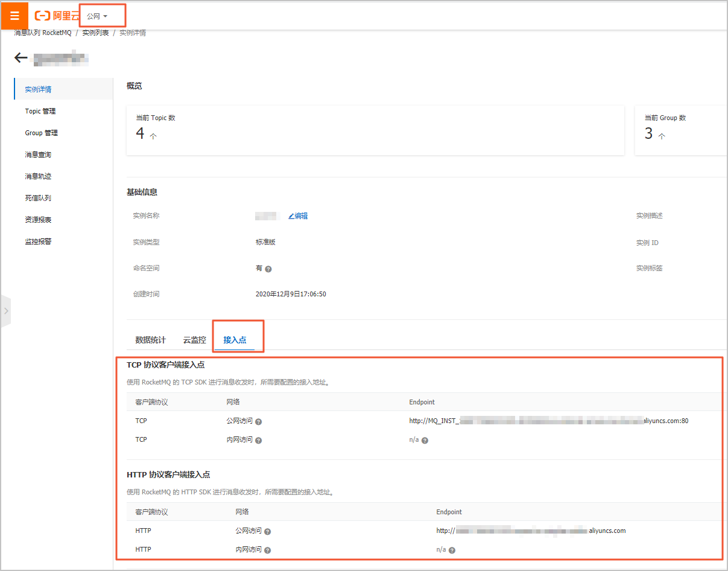The image size is (728, 571).
Task: Click the 基础信息 section heading
Action: (x=142, y=192)
